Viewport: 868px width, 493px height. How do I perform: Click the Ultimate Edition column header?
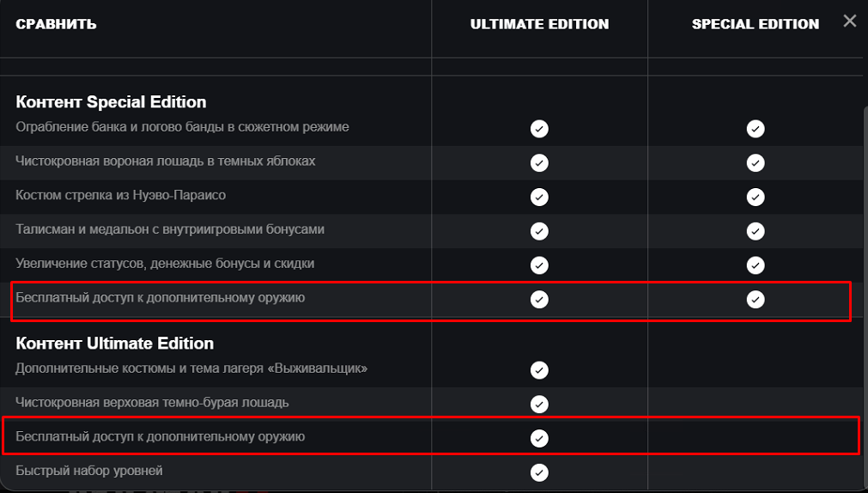(539, 24)
